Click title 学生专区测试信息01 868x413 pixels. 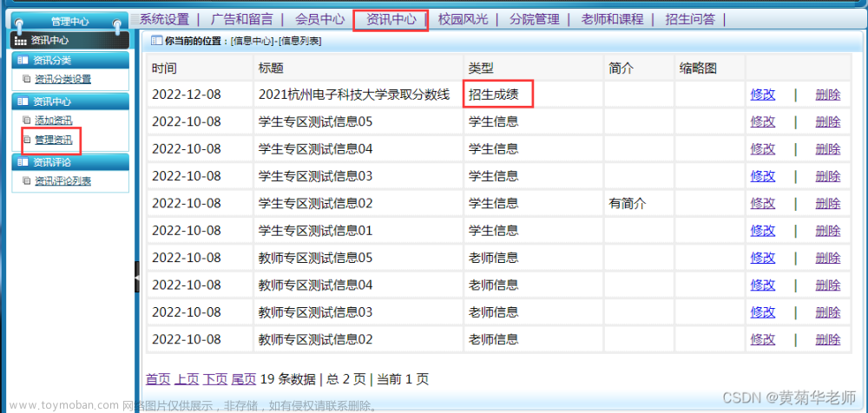(x=316, y=230)
